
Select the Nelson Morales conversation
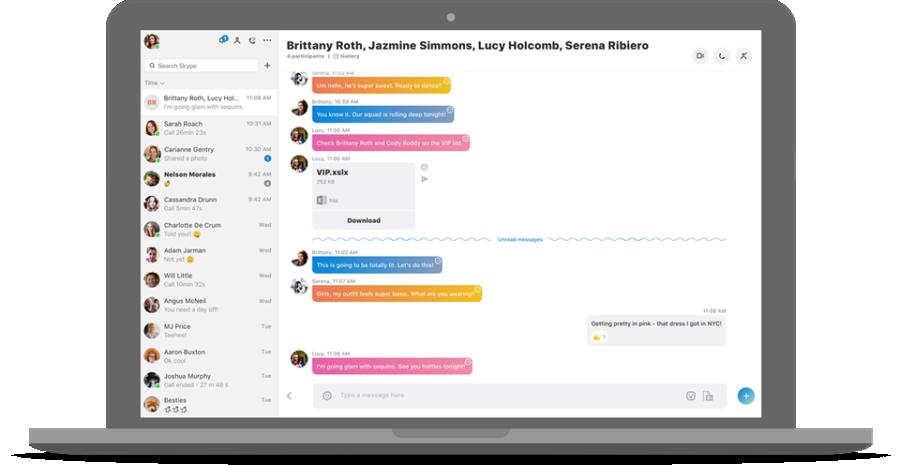click(209, 179)
